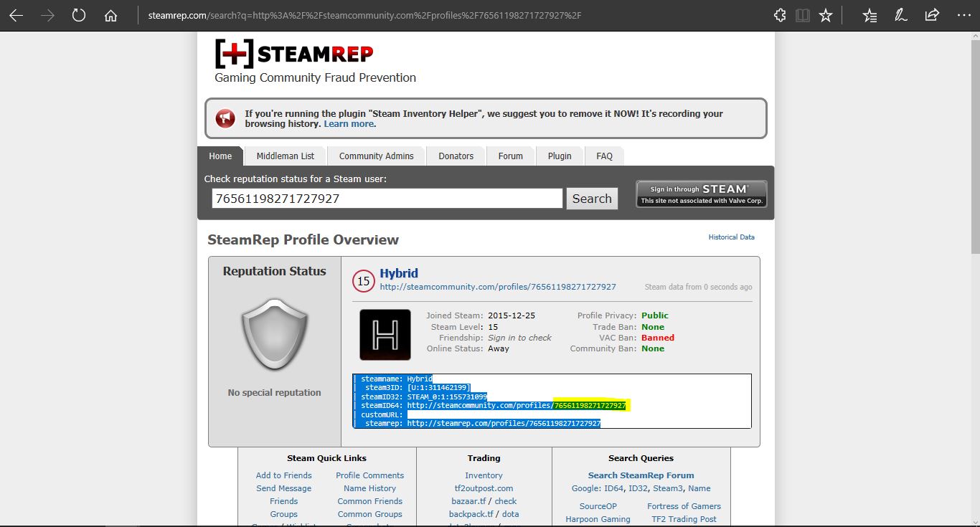The width and height of the screenshot is (980, 527).
Task: Click the check link beside bazaar.tf
Action: coord(506,501)
